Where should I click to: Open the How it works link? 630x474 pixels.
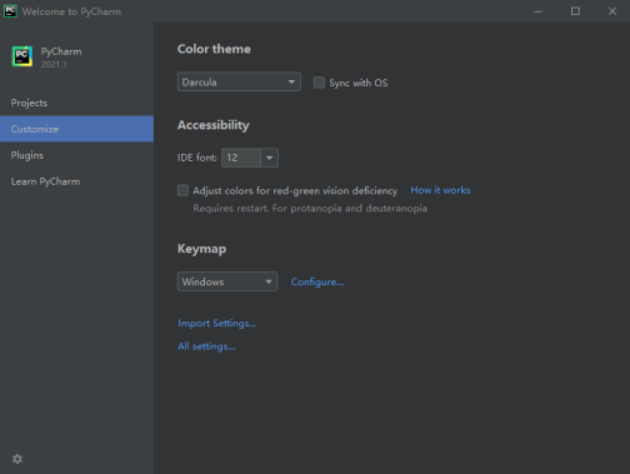pyautogui.click(x=440, y=190)
